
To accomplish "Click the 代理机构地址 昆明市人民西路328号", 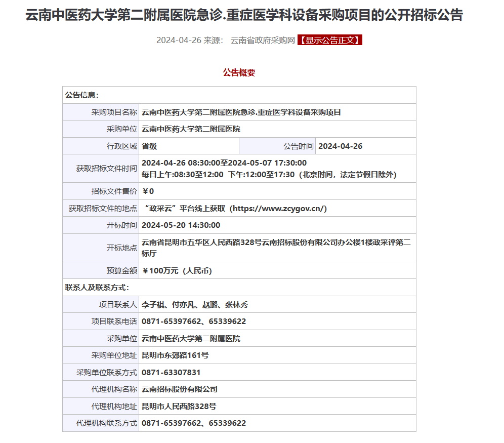I will tap(179, 407).
